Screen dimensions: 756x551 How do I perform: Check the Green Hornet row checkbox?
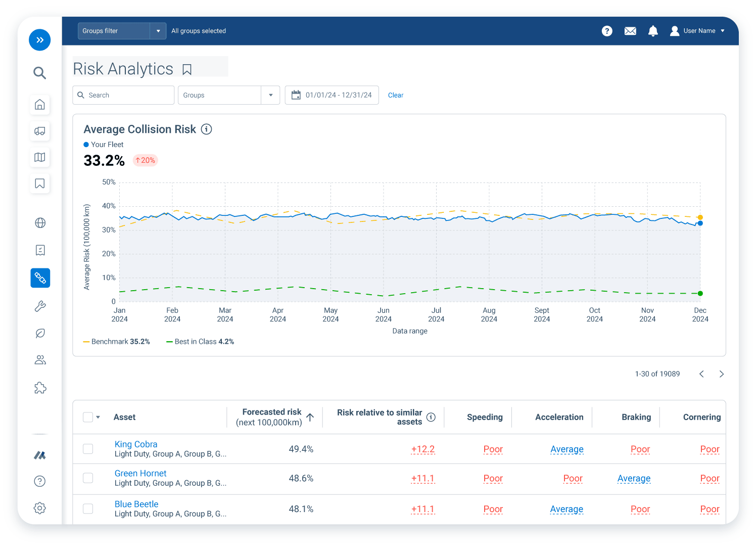click(x=87, y=478)
